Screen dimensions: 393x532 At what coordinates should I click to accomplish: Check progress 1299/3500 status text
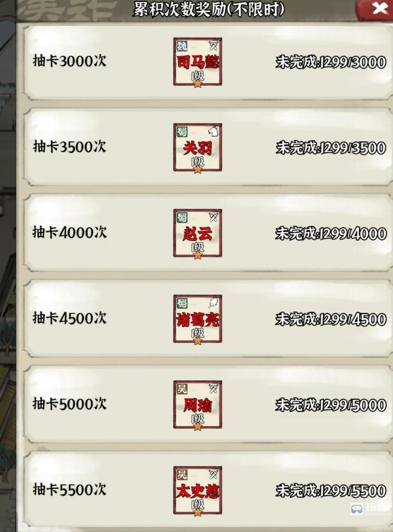pyautogui.click(x=331, y=148)
